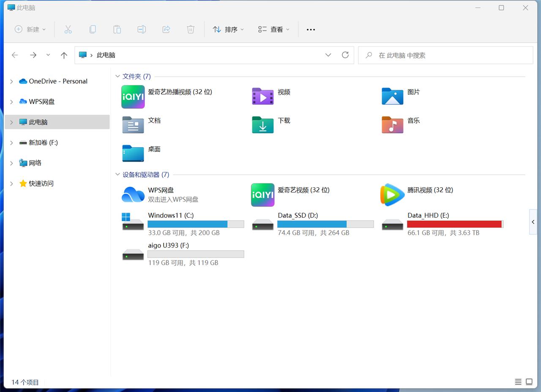
Task: Open the 查看 (View) menu
Action: tap(273, 29)
